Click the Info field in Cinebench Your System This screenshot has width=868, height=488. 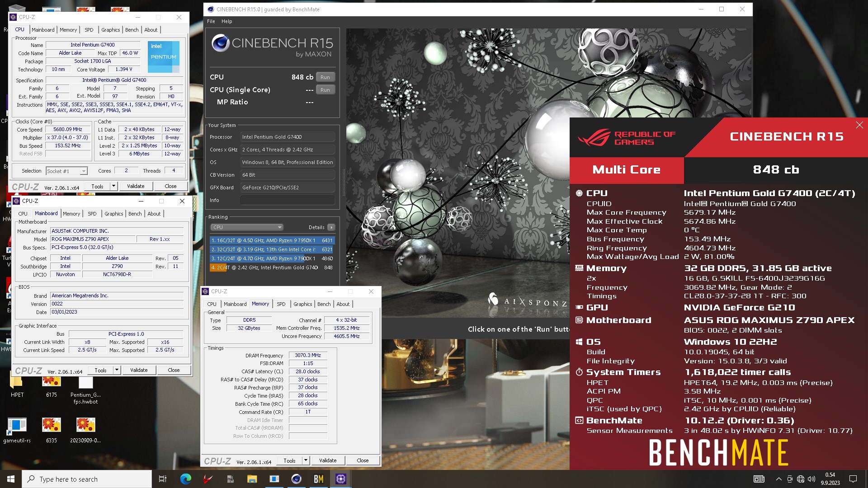(x=288, y=200)
